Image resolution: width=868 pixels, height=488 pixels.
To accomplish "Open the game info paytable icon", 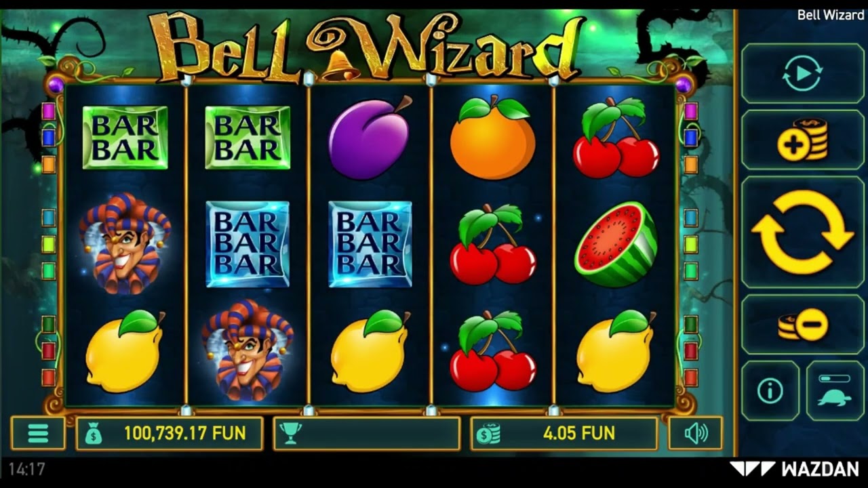I will tap(770, 390).
